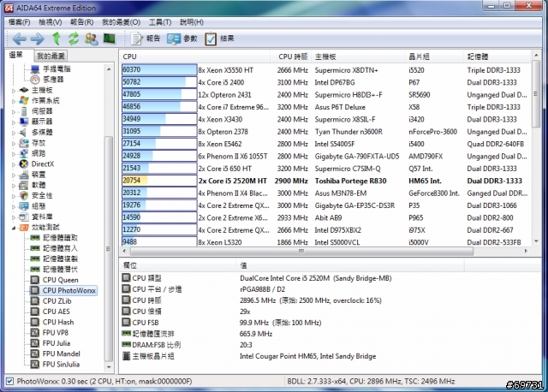The width and height of the screenshot is (548, 392).
Task: Select 記憶體複製 memory copy benchmark
Action: (x=60, y=258)
